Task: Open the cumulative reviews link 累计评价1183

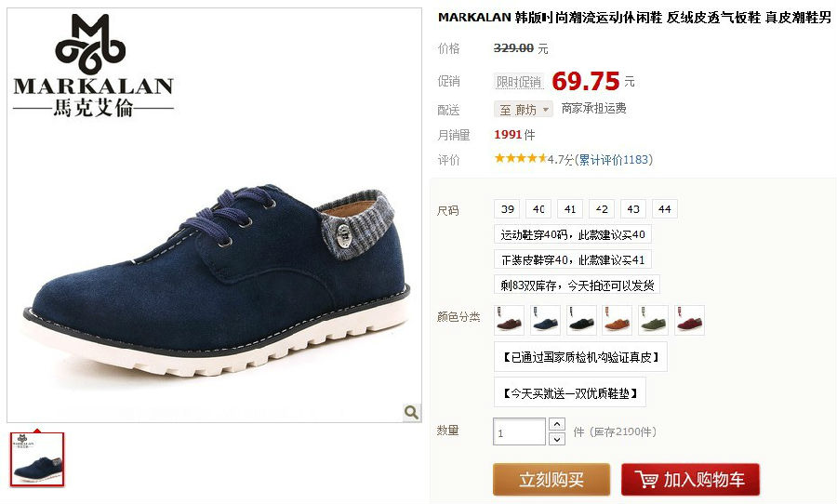Action: coord(614,159)
